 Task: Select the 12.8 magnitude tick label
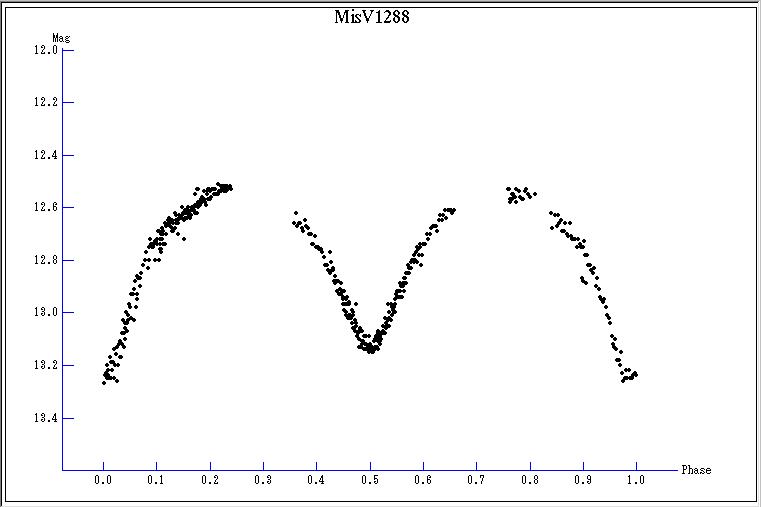click(x=46, y=260)
